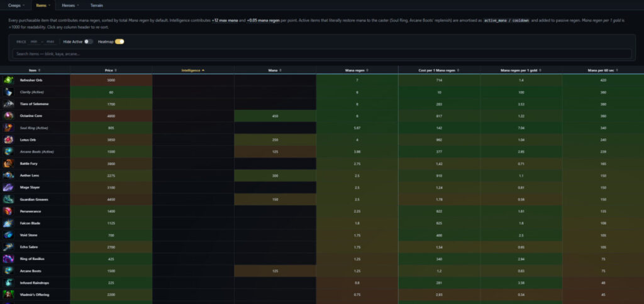Click the Perseverance item icon
644x304 pixels.
click(8, 211)
